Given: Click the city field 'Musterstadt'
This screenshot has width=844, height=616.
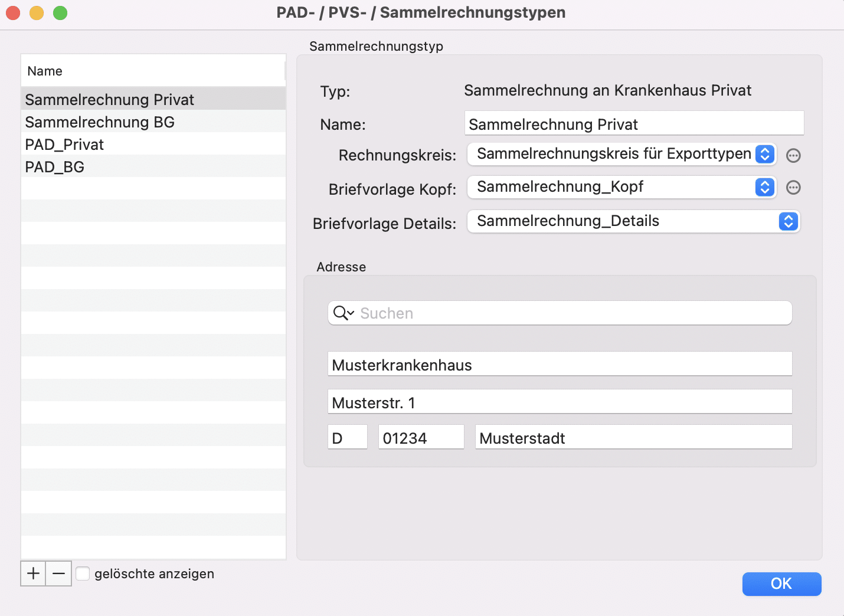Looking at the screenshot, I should coord(633,437).
